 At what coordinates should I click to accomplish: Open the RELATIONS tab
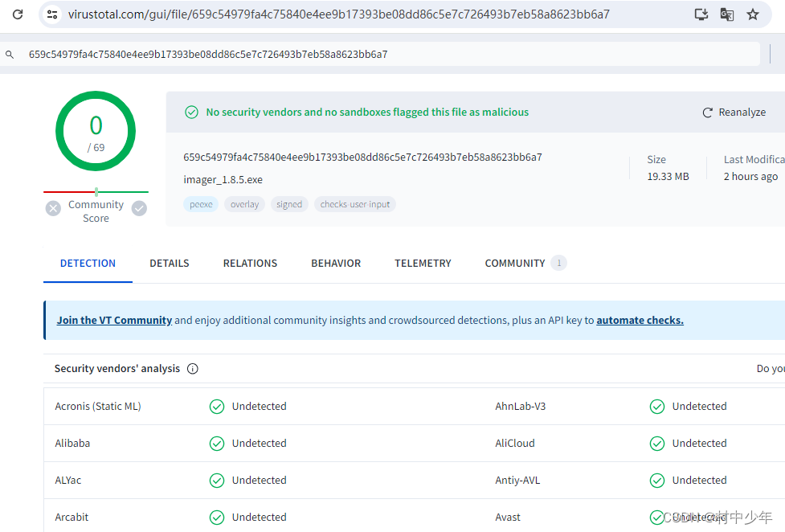point(250,264)
